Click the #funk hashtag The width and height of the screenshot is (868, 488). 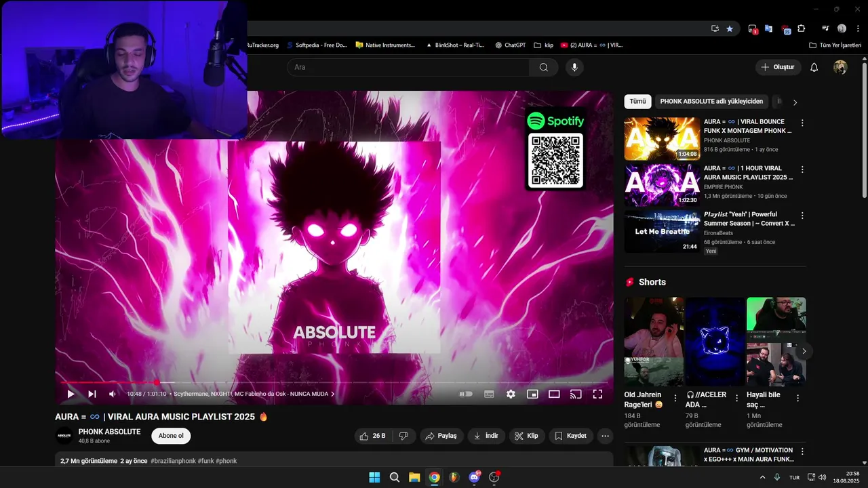point(205,461)
